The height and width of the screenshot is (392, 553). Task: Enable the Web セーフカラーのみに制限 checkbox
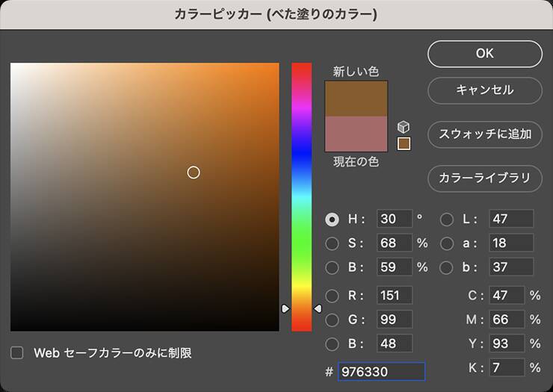(17, 352)
